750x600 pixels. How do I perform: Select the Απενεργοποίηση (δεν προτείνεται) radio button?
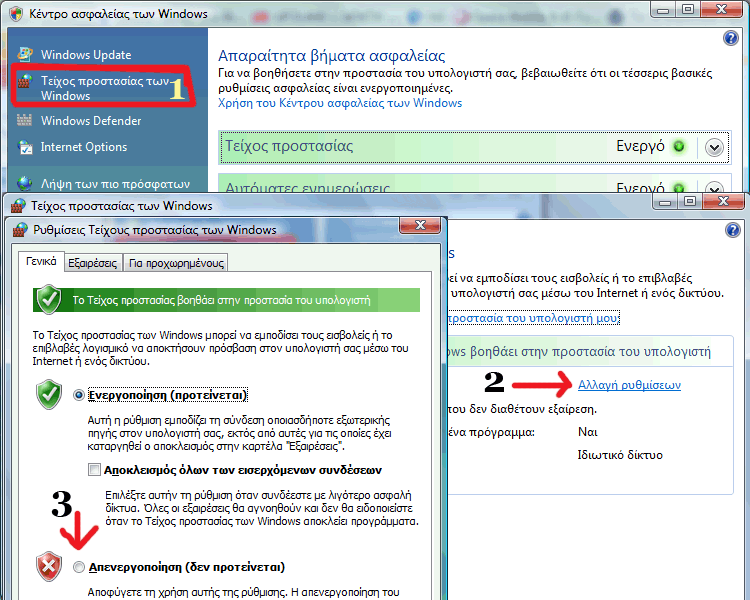80,566
